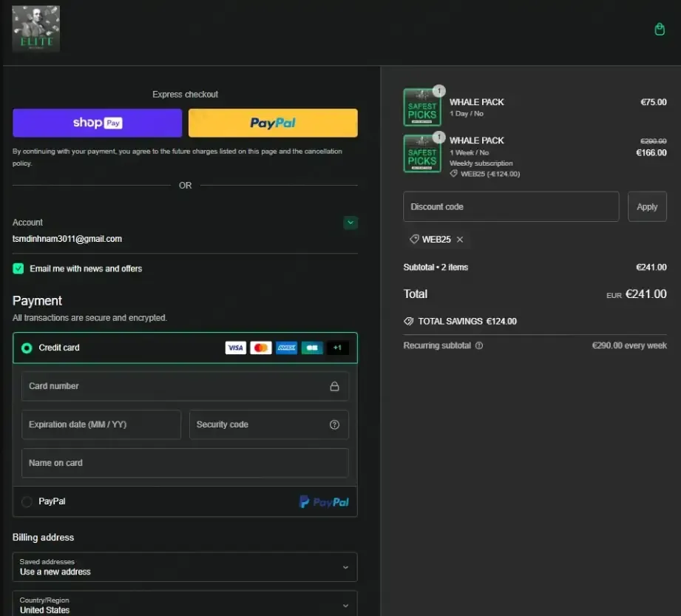The width and height of the screenshot is (681, 616).
Task: Click the Weekly subscription label
Action: [481, 163]
